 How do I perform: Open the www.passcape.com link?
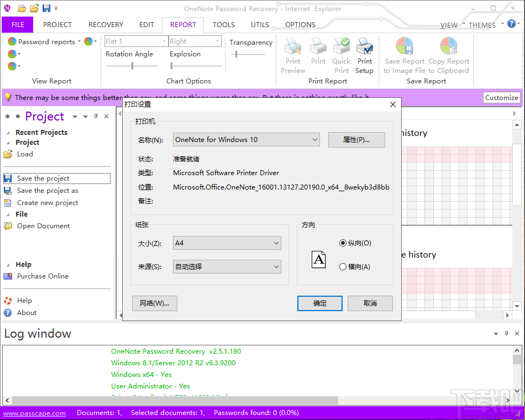point(34,412)
